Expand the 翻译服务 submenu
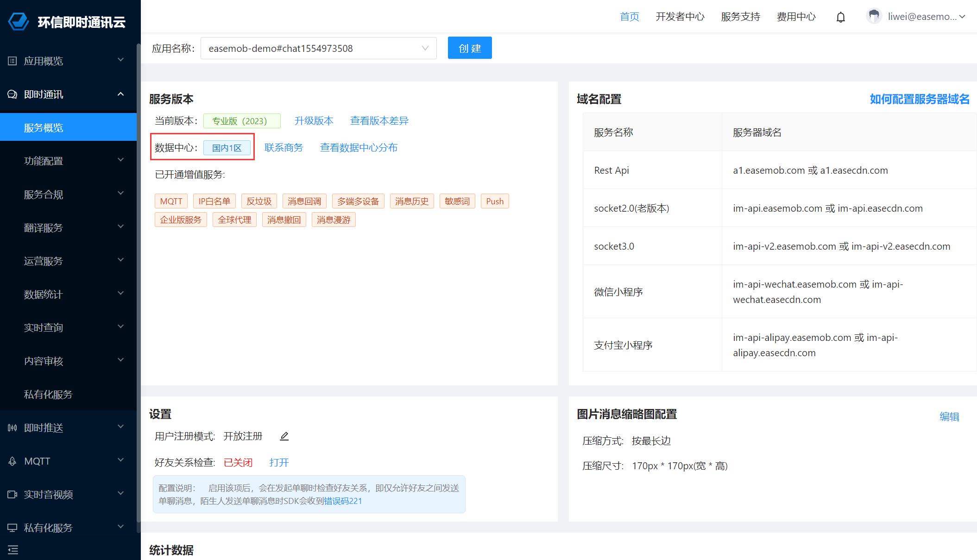The width and height of the screenshot is (977, 560). [121, 227]
